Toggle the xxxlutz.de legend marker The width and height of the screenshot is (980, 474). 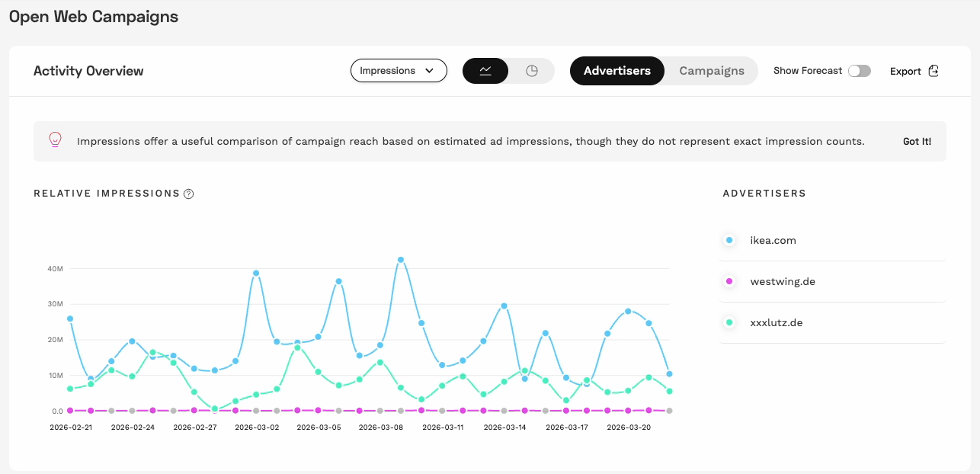click(729, 322)
